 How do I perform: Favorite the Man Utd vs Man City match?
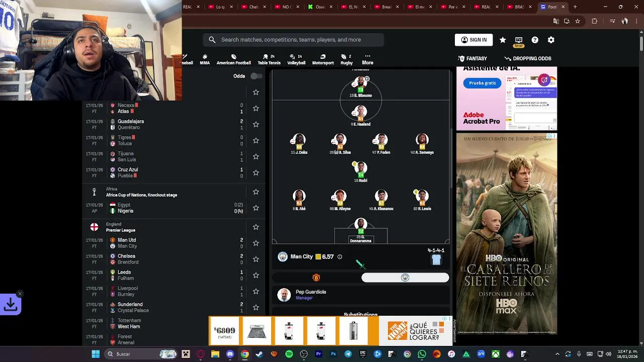pyautogui.click(x=256, y=243)
